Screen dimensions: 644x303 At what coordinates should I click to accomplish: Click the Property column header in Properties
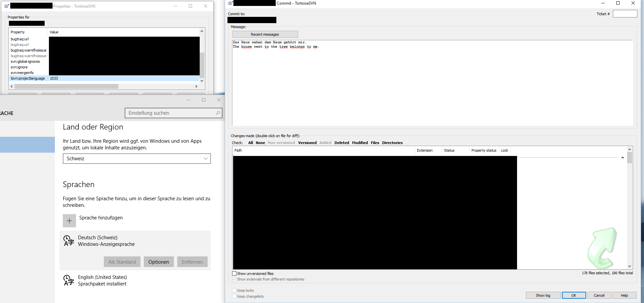point(28,32)
